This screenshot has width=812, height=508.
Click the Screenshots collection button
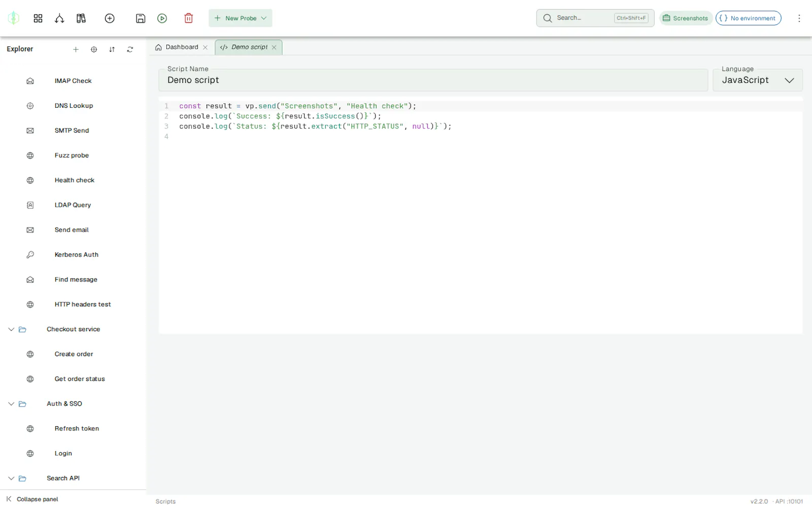[686, 18]
